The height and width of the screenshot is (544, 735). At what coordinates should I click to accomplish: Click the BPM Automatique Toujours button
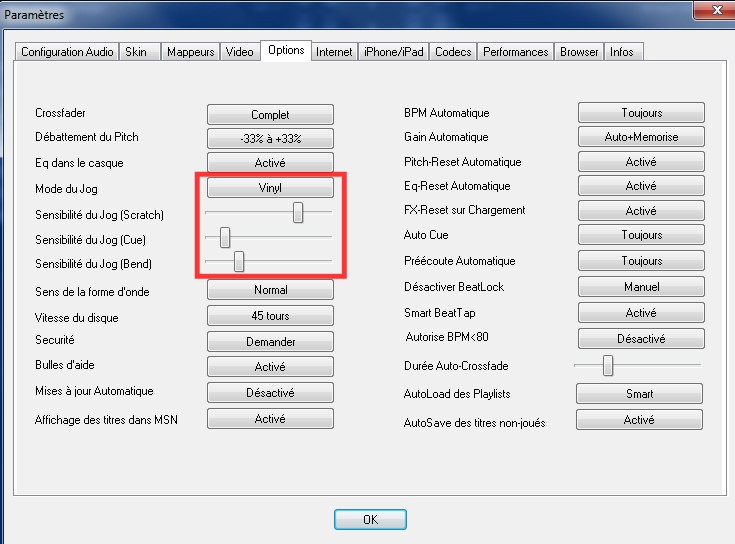tap(641, 113)
